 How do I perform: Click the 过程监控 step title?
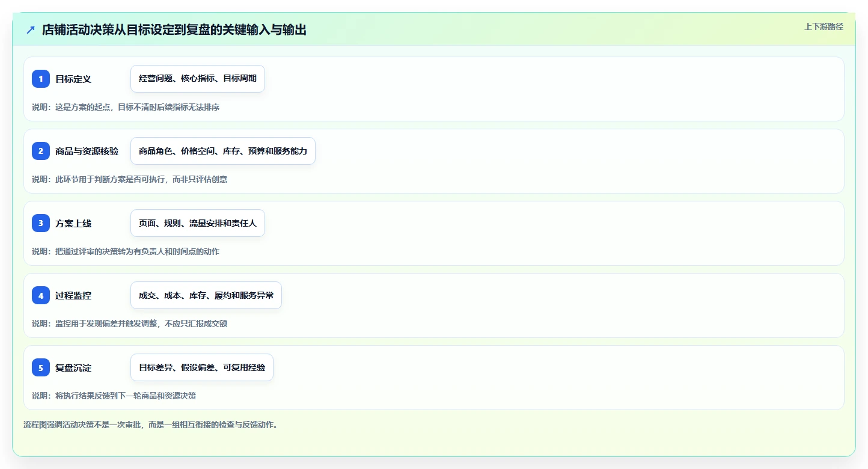pos(73,295)
